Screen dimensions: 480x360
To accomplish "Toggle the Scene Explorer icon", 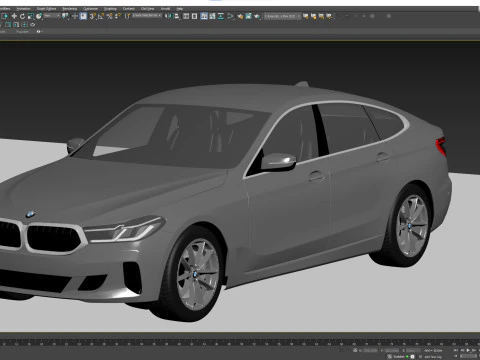I will pyautogui.click(x=186, y=16).
